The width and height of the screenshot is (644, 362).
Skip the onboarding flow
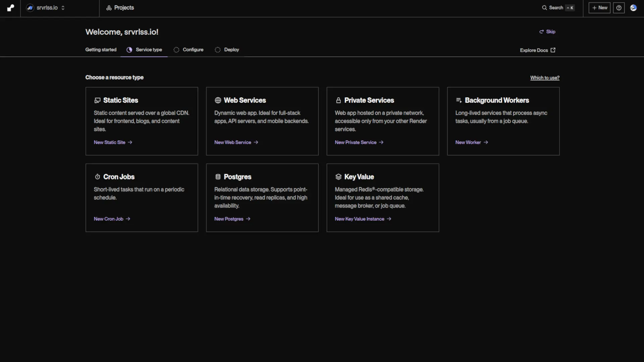[547, 32]
